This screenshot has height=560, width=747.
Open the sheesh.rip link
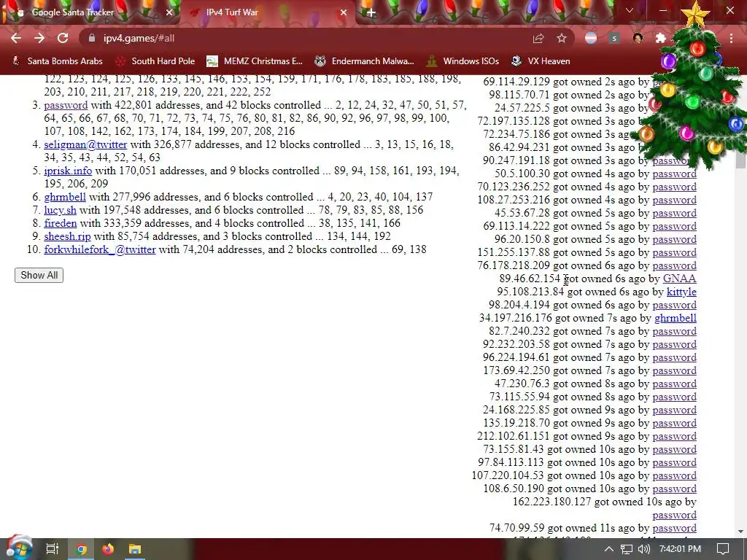click(x=67, y=236)
